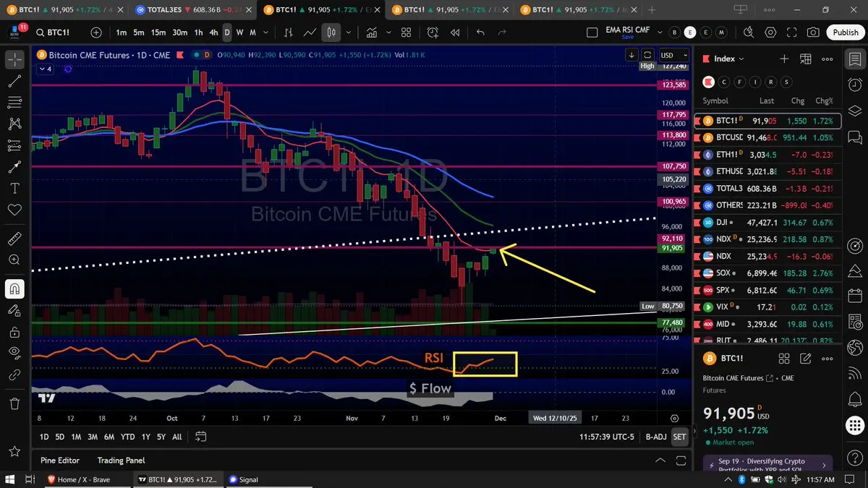868x488 pixels.
Task: Open the Fibonacci retracement tools
Action: click(x=14, y=103)
